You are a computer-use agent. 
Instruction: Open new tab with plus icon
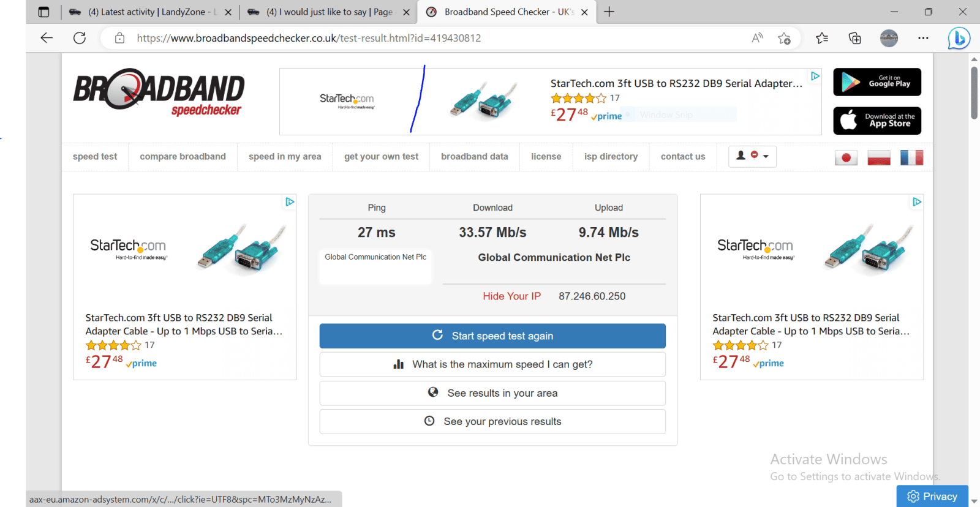pyautogui.click(x=609, y=12)
